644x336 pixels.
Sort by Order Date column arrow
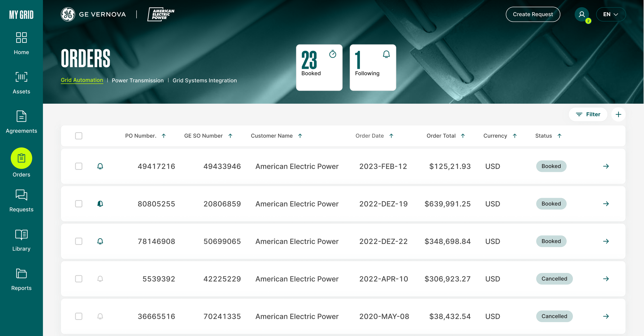391,136
